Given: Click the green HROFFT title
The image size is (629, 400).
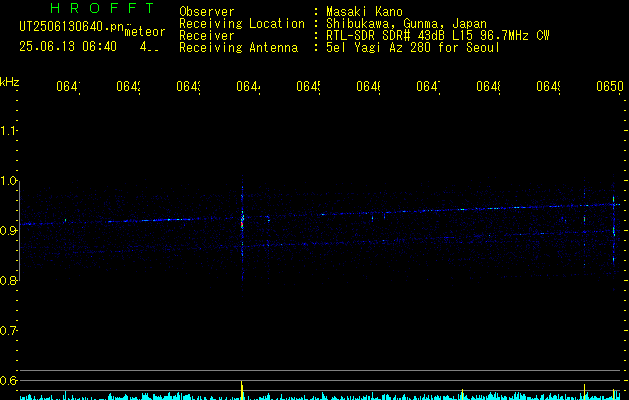Looking at the screenshot, I should [102, 8].
